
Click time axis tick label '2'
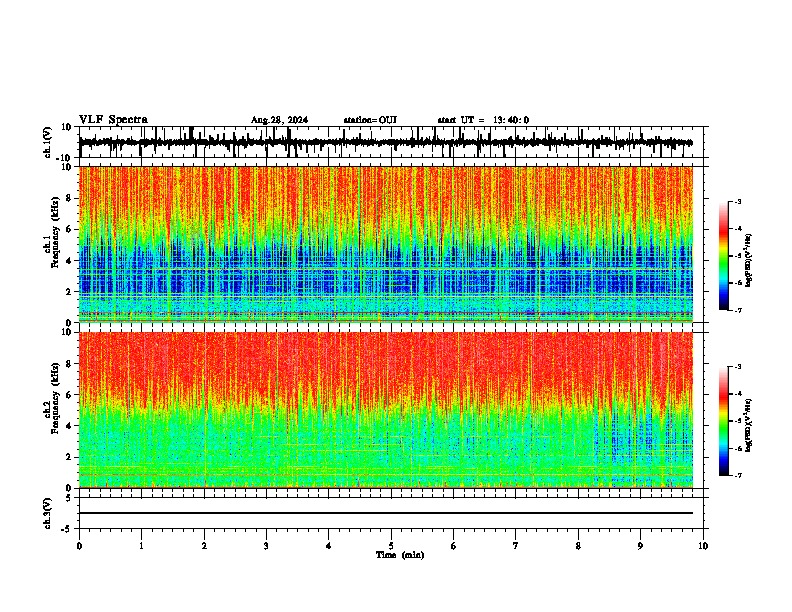click(x=204, y=546)
